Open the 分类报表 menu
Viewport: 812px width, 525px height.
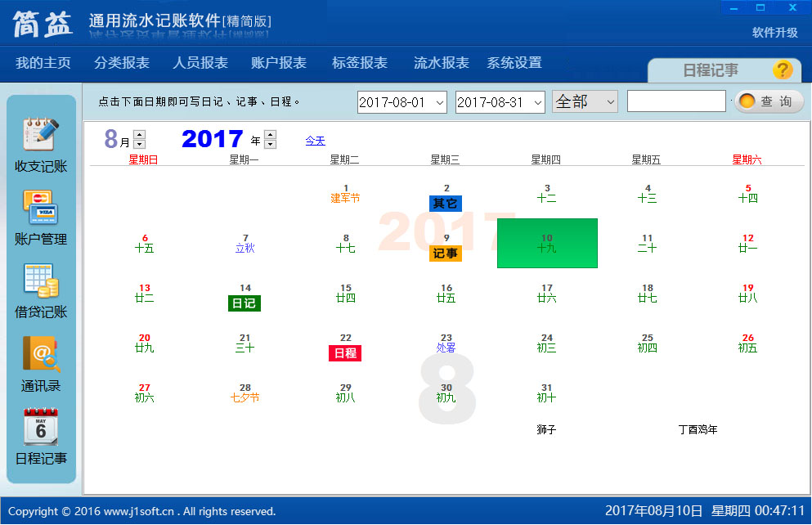(121, 61)
